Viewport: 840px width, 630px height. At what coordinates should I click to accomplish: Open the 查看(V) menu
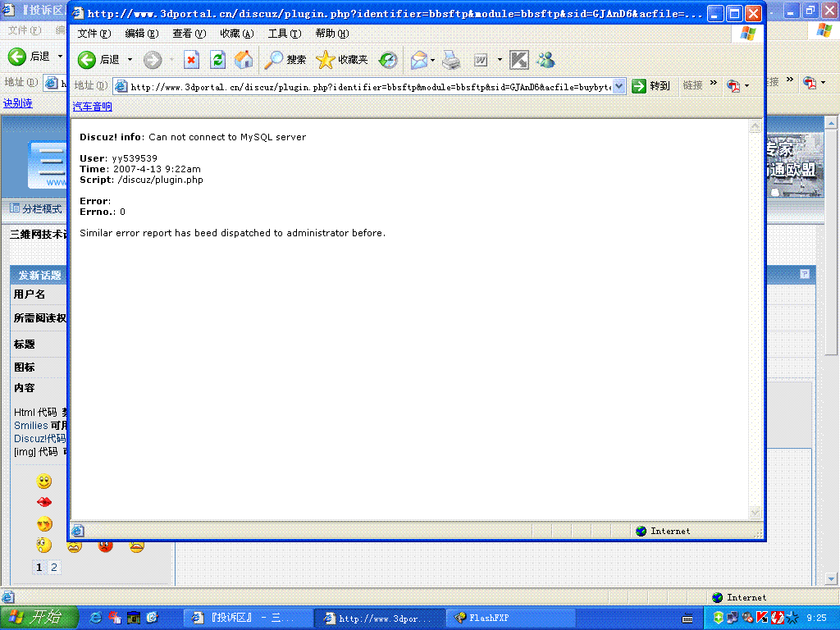(x=189, y=34)
